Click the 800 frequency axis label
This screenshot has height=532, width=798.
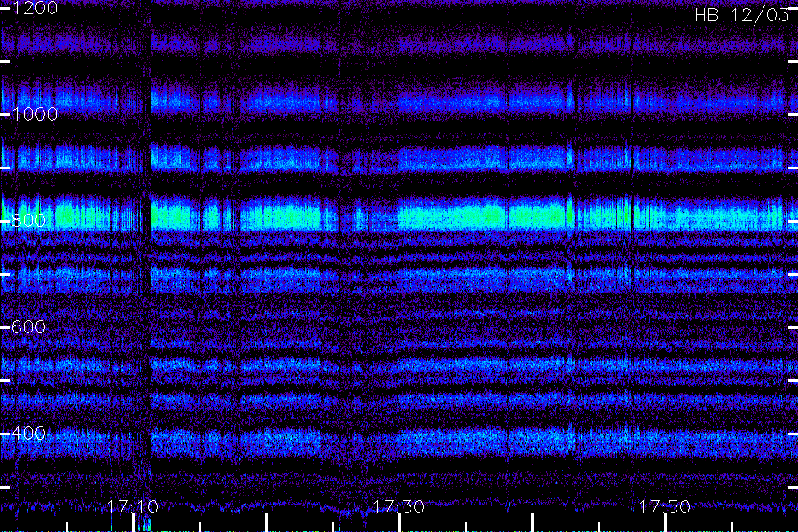coord(29,221)
